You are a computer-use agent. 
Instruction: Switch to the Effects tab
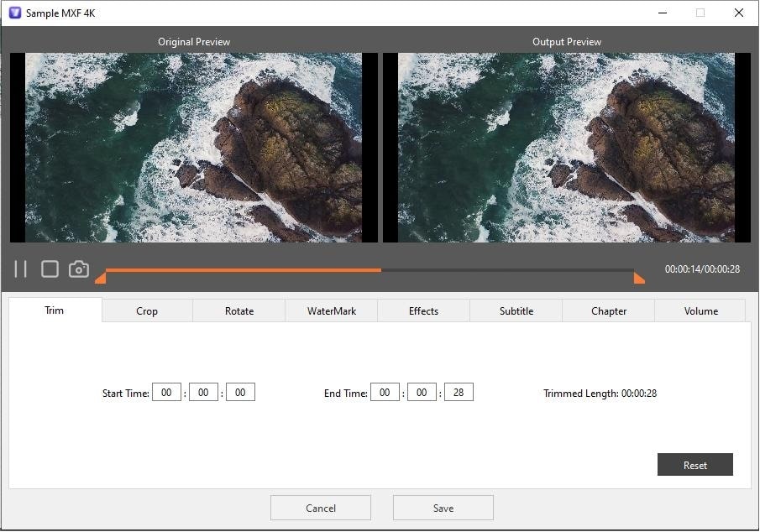pyautogui.click(x=423, y=310)
